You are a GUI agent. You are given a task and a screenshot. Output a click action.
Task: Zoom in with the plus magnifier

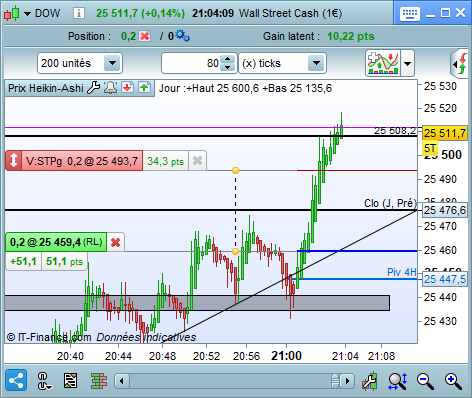[x=453, y=381]
